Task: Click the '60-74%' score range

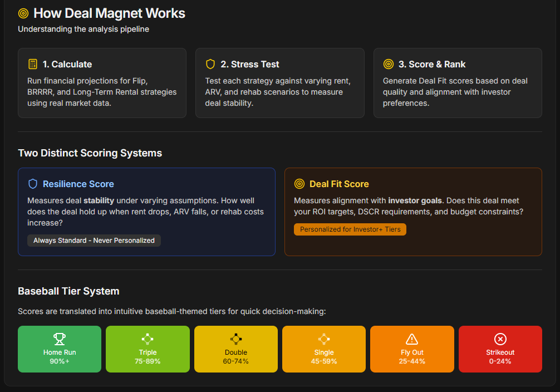Action: point(235,361)
